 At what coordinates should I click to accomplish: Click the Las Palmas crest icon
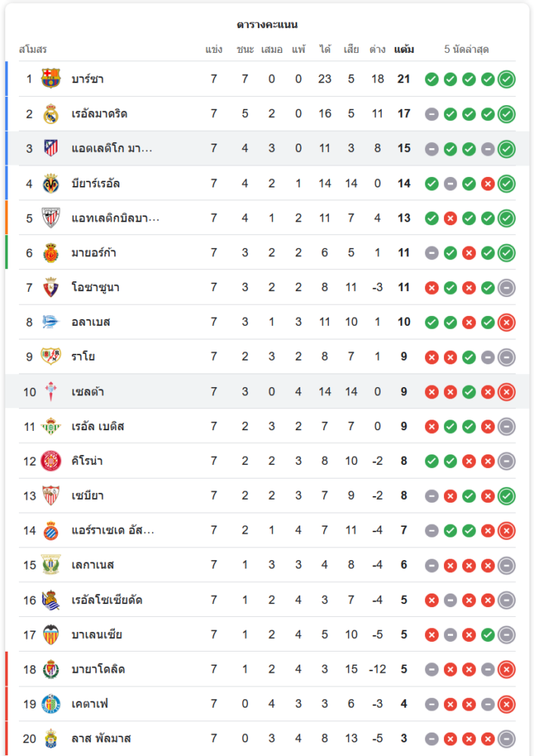51,739
